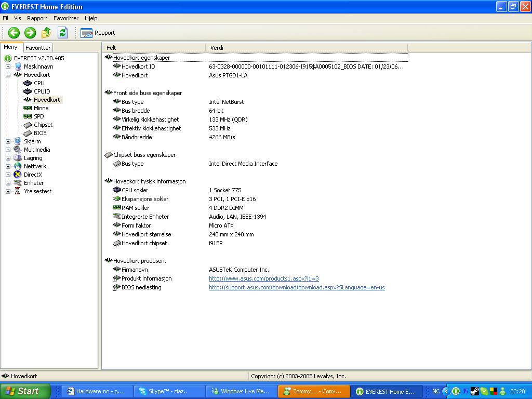Select the Hovedkort chipset row
This screenshot has height=399, width=532.
click(x=256, y=243)
